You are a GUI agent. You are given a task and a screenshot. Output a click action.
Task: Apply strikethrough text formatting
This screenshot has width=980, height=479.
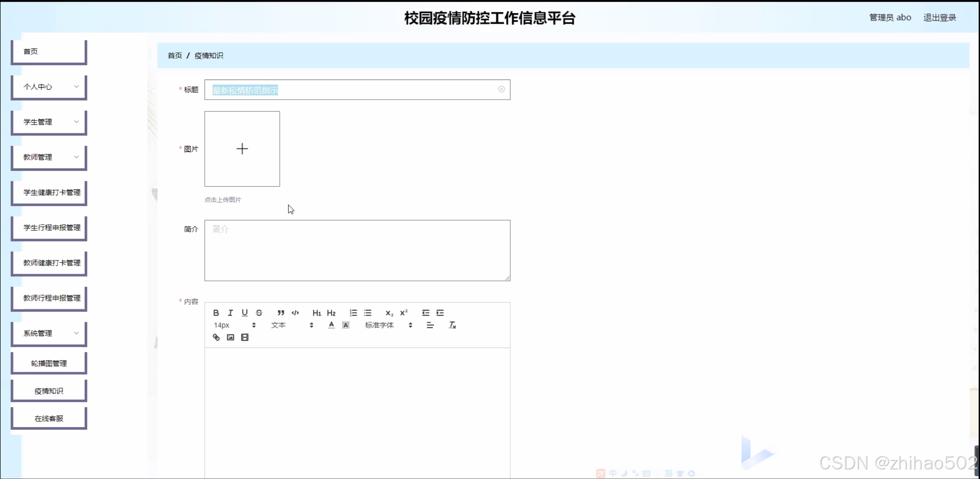click(x=259, y=313)
